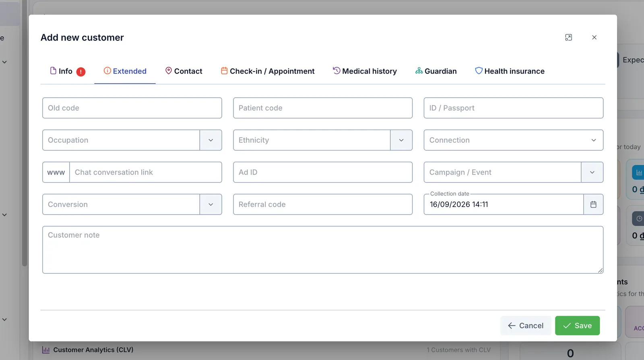Image resolution: width=644 pixels, height=360 pixels.
Task: Click the Occupation combo box field
Action: (121, 140)
